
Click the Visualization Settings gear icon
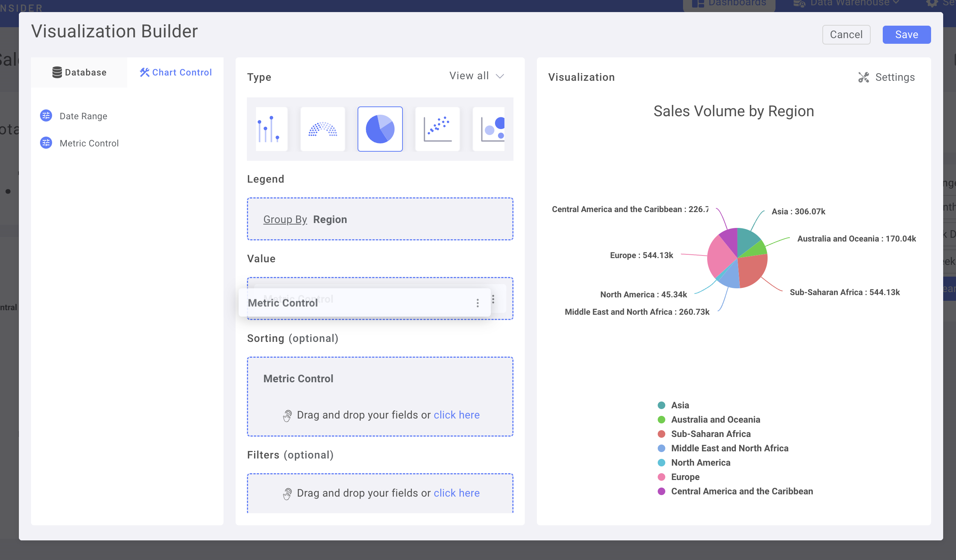pos(863,76)
